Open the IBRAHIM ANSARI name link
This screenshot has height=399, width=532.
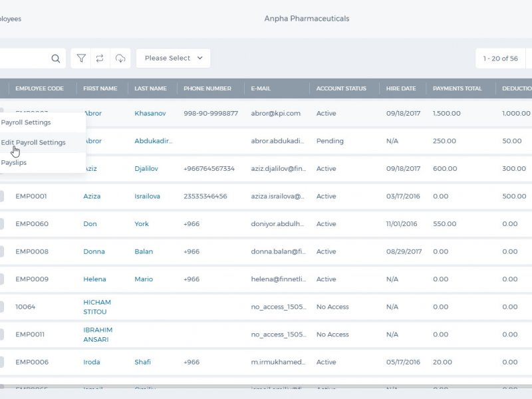coord(98,334)
